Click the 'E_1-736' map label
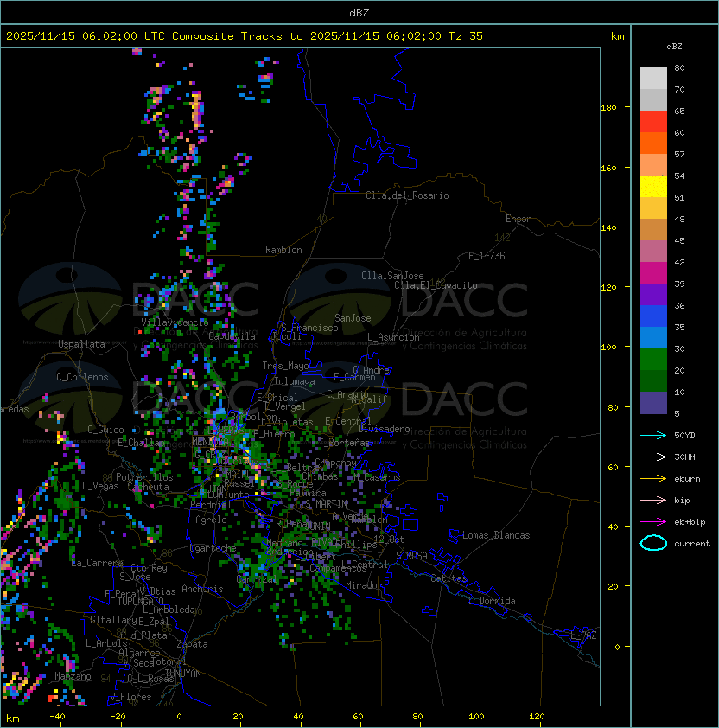 pyautogui.click(x=487, y=256)
